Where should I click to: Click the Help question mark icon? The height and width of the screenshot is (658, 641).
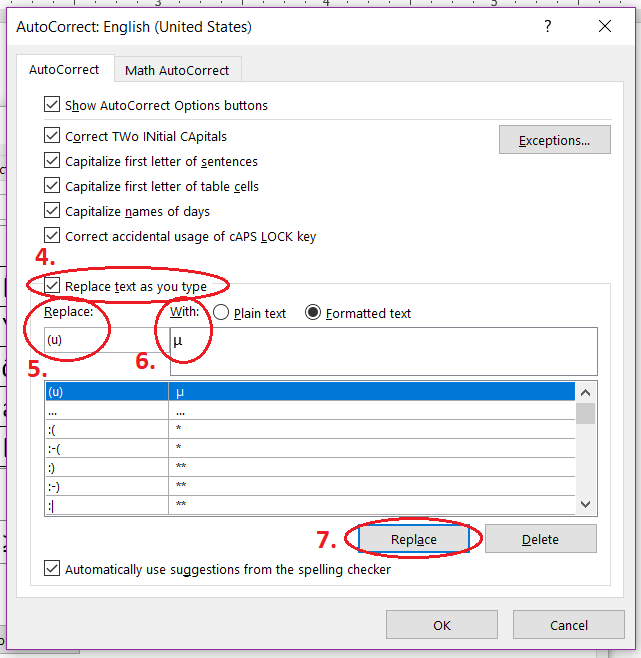pyautogui.click(x=547, y=27)
